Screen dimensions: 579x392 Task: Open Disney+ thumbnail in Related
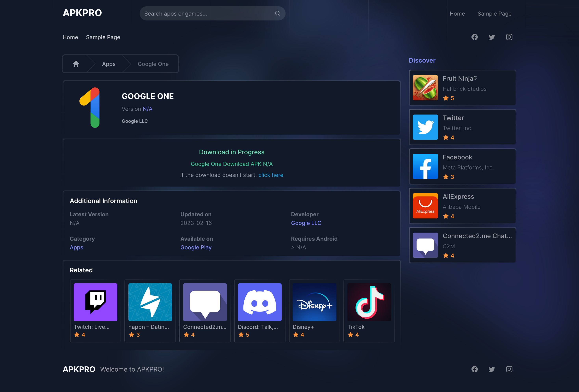click(315, 302)
